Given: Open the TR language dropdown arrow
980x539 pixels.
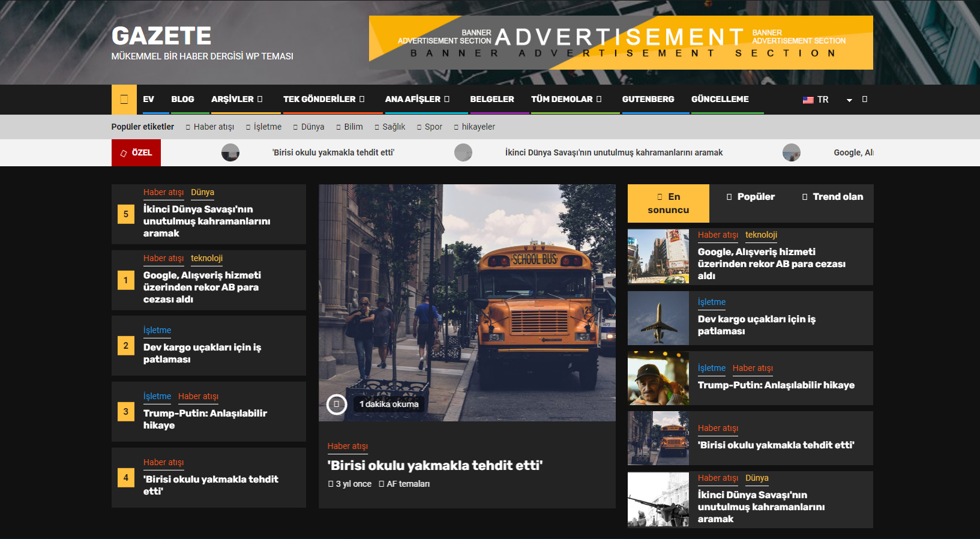Looking at the screenshot, I should pos(849,100).
